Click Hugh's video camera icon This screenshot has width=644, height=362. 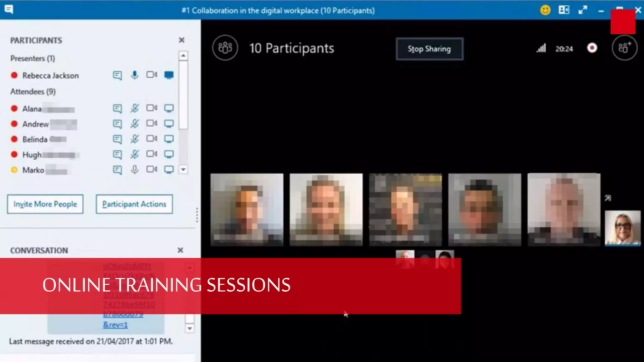pyautogui.click(x=152, y=154)
